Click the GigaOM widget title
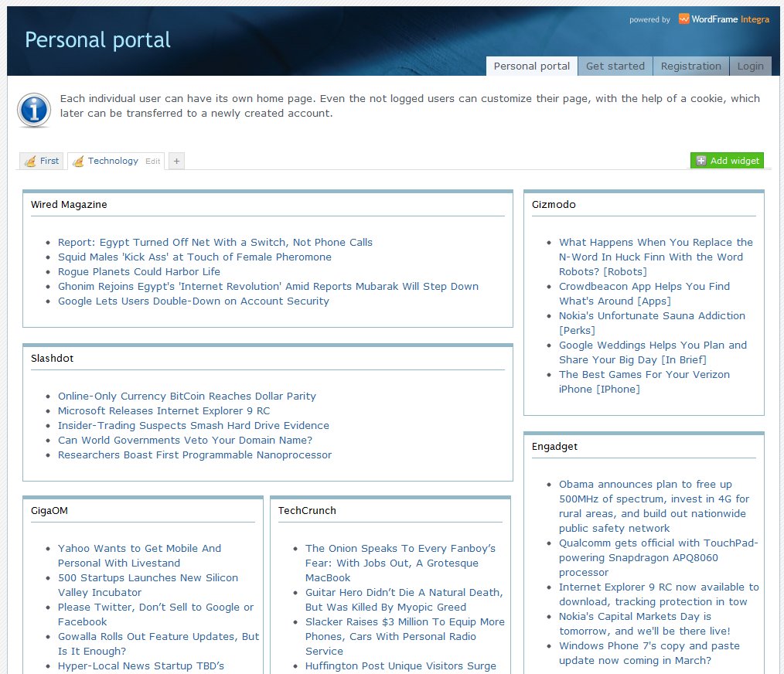Image resolution: width=784 pixels, height=674 pixels. point(49,510)
